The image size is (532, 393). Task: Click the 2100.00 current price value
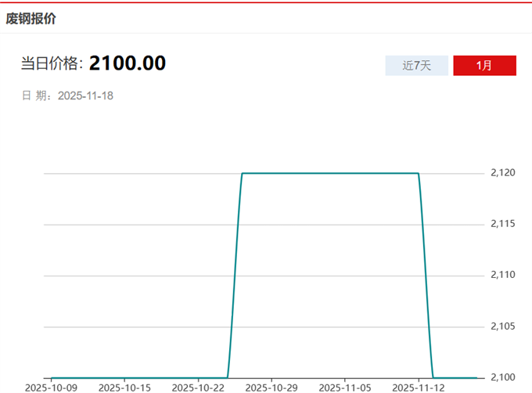click(127, 63)
